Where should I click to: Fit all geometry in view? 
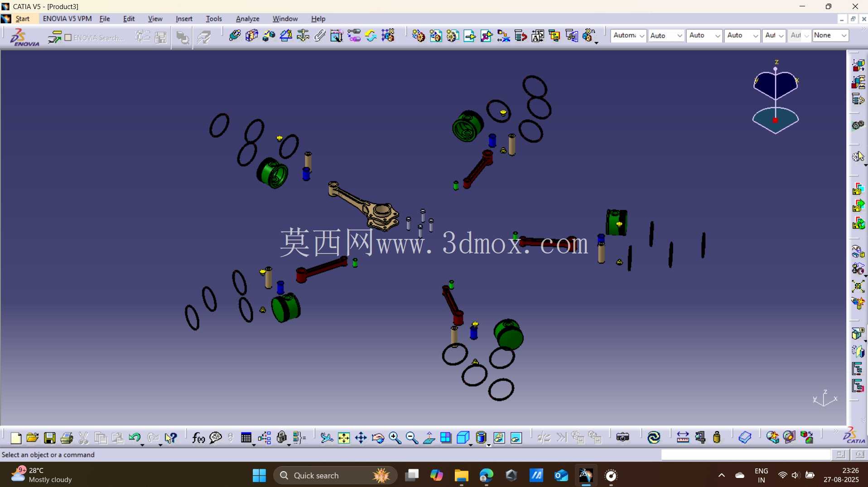[x=344, y=438]
